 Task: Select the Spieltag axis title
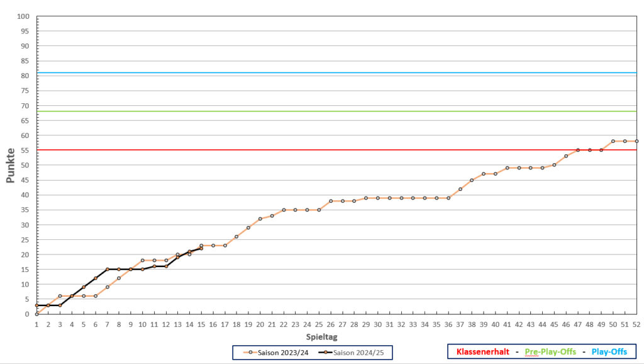(321, 337)
